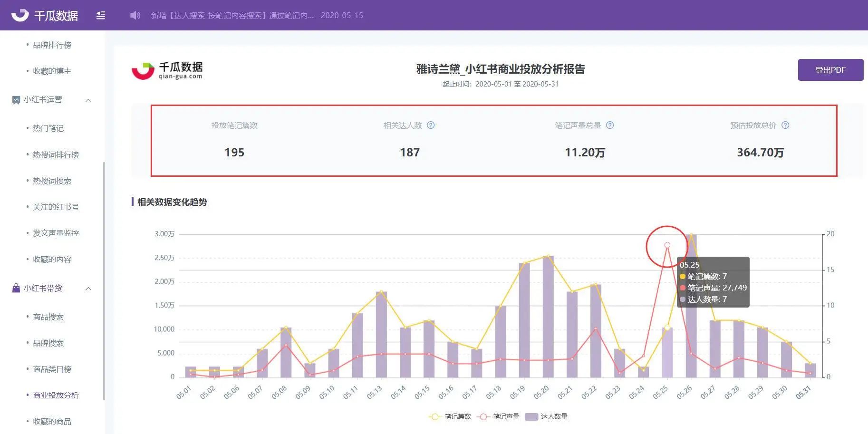The width and height of the screenshot is (868, 434).
Task: Click the announcement speaker icon
Action: [135, 15]
